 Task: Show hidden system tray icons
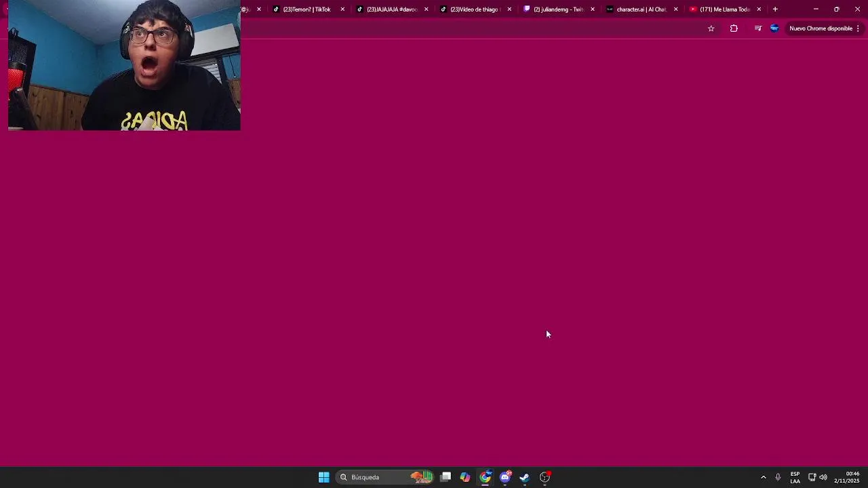point(763,477)
